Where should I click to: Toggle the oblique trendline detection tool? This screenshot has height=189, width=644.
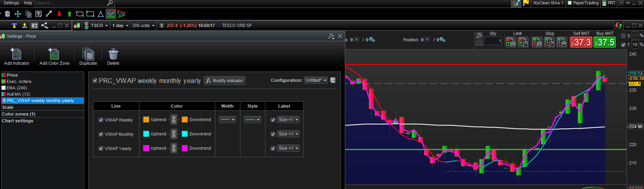(121, 14)
